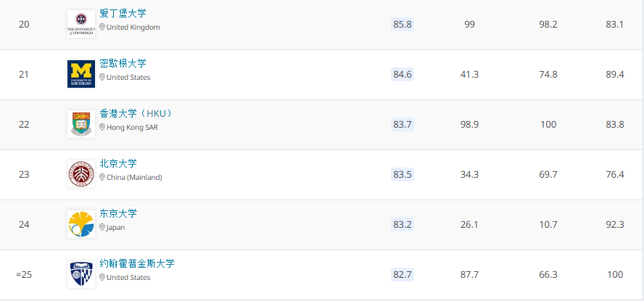
Task: Open the 香港大学（HKU） link
Action: click(x=136, y=113)
